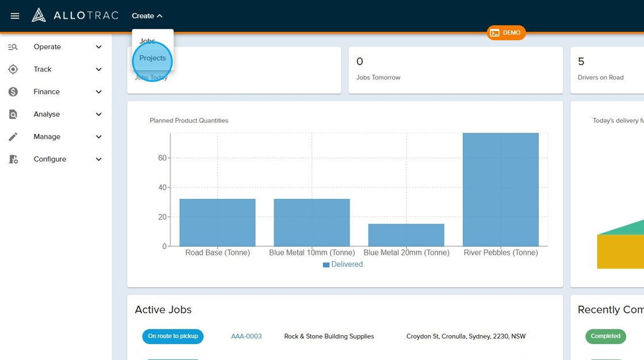Screen dimensions: 644x360
Task: Select Jobs from the Create menu
Action: point(147,41)
